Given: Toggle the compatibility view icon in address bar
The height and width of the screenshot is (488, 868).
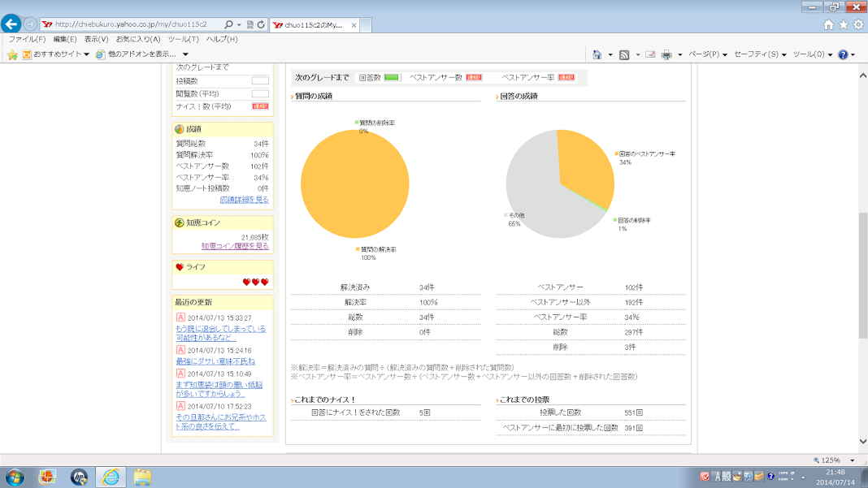Looking at the screenshot, I should pos(250,24).
